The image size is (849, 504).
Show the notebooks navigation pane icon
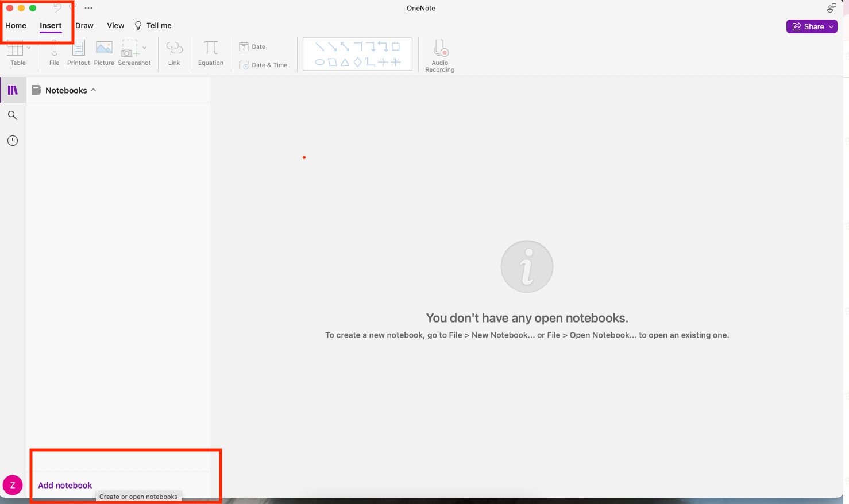pyautogui.click(x=13, y=90)
